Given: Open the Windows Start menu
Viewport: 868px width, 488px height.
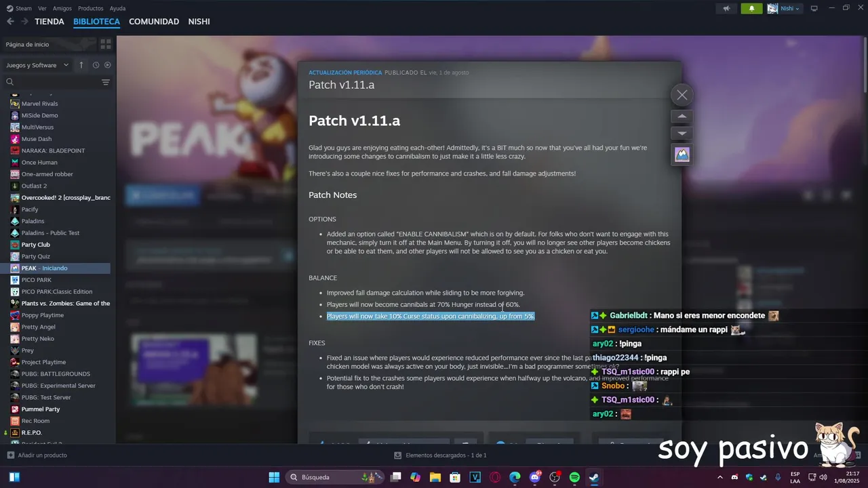Looking at the screenshot, I should (x=274, y=477).
